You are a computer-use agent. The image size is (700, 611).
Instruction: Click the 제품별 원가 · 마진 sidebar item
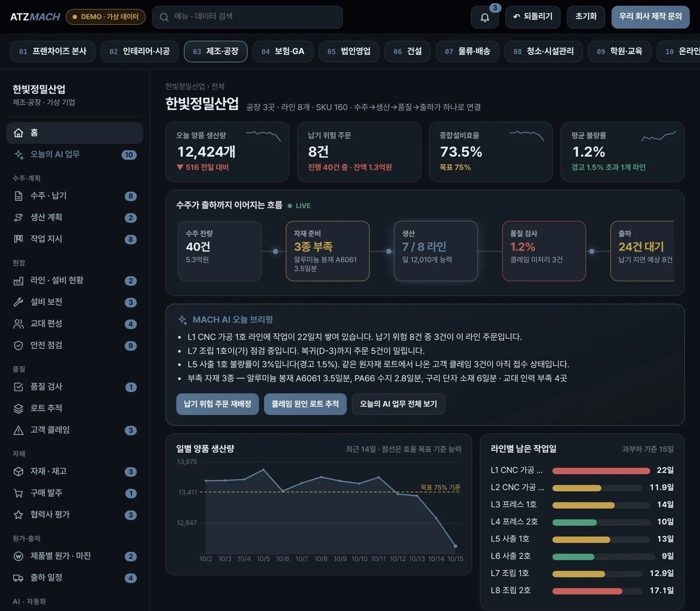[x=75, y=556]
